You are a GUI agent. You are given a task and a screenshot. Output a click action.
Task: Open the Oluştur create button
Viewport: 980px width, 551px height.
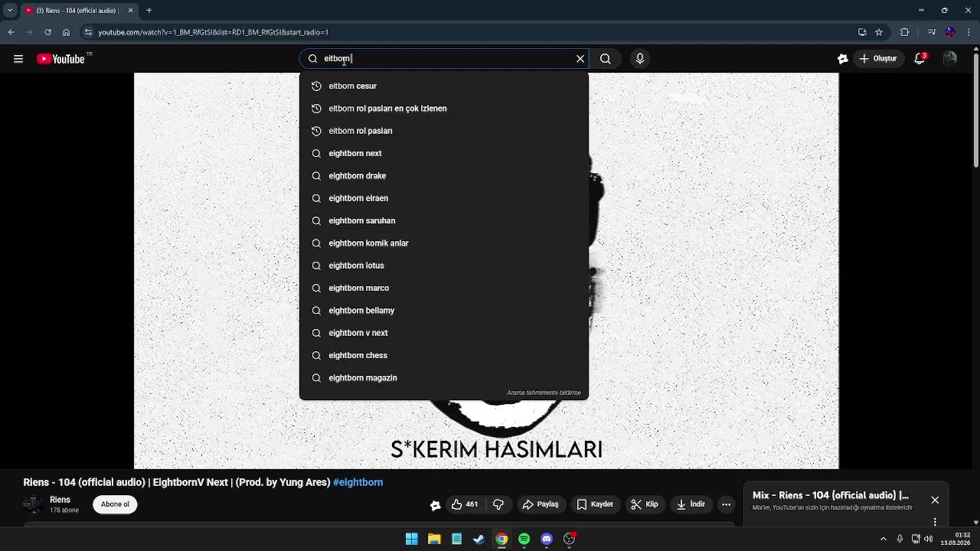[878, 59]
